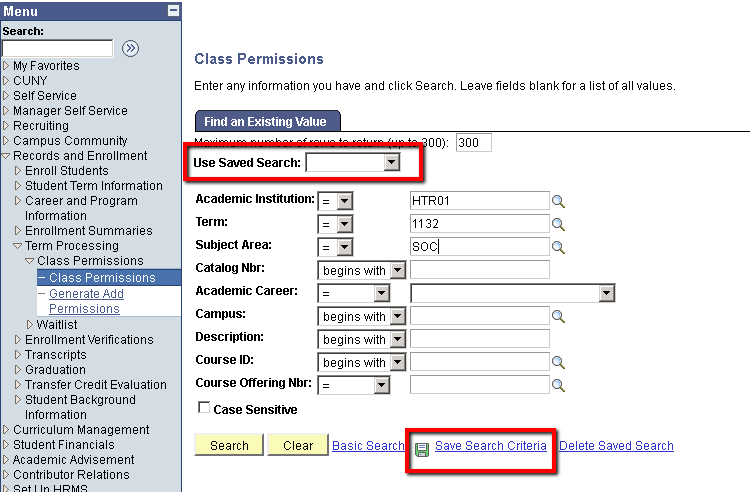The width and height of the screenshot is (750, 492).
Task: Open the Academic Career value dropdown
Action: (513, 293)
